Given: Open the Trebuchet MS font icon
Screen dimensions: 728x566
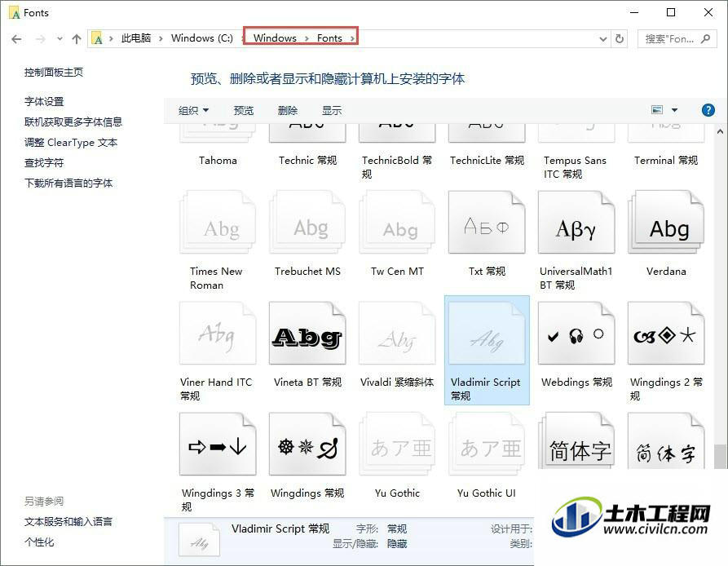Looking at the screenshot, I should coord(307,222).
